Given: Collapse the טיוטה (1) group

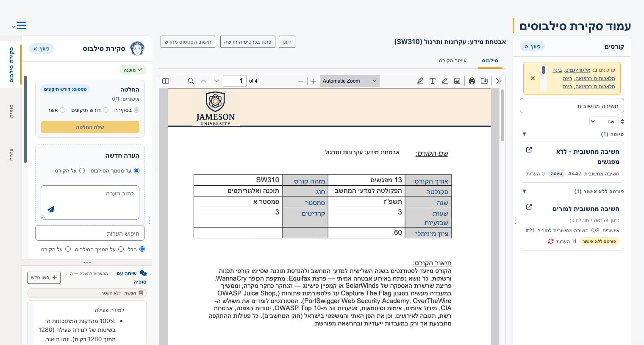Looking at the screenshot, I should tap(524, 134).
